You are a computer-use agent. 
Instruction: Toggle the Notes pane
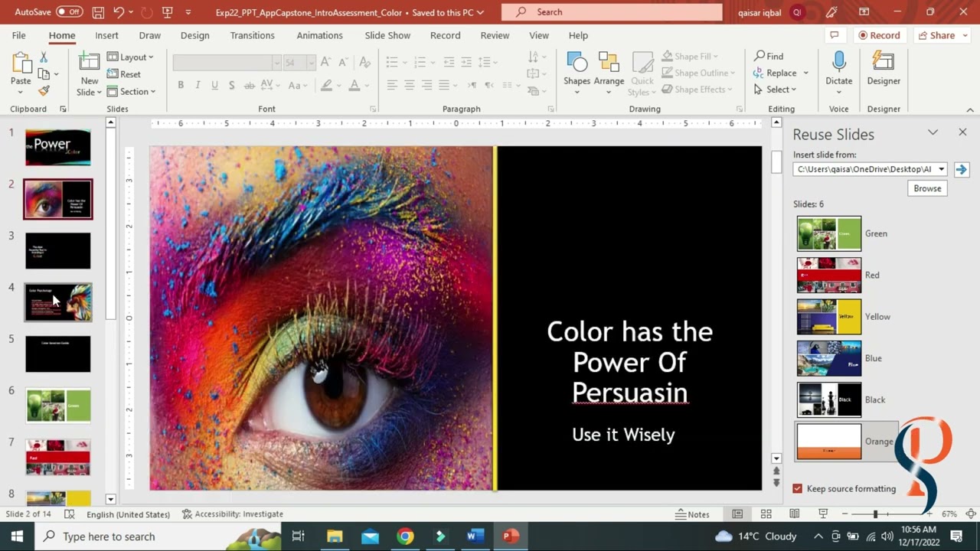click(x=692, y=514)
